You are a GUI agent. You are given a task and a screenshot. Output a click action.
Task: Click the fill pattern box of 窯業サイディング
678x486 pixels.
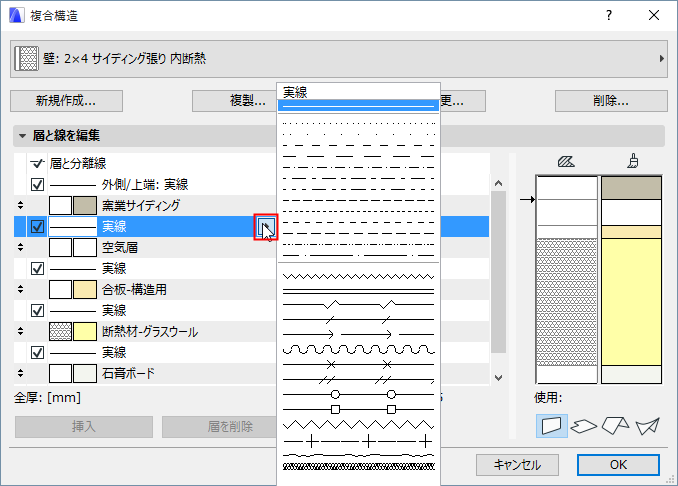(x=60, y=205)
